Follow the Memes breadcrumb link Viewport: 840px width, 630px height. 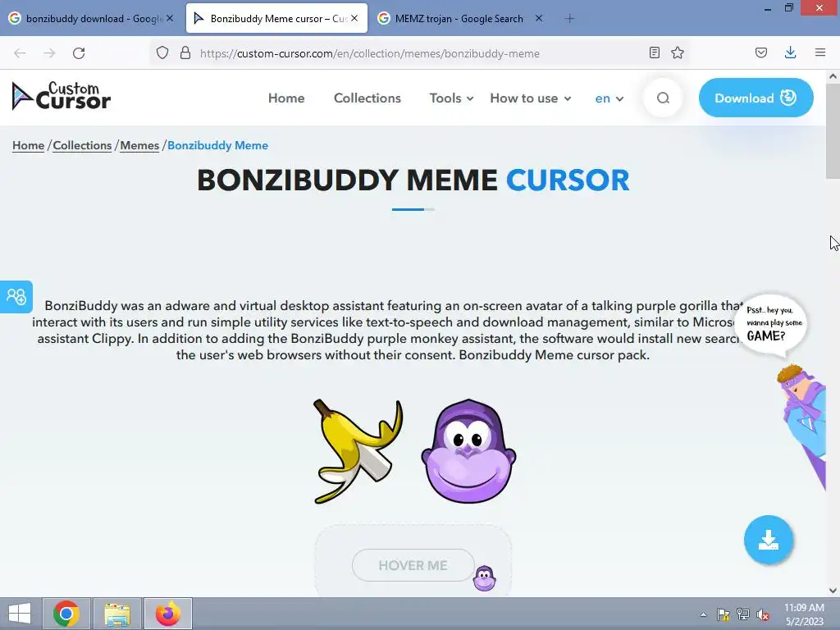click(x=139, y=146)
